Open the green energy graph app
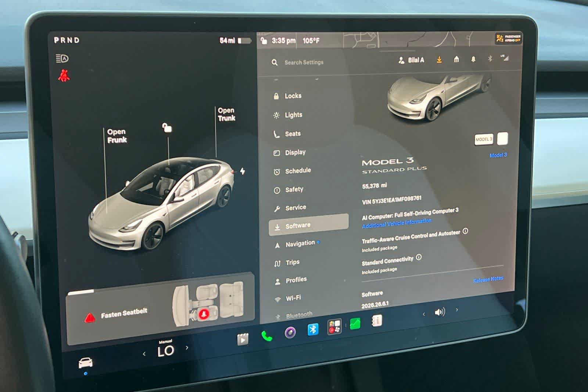The height and width of the screenshot is (392, 588). [x=355, y=324]
